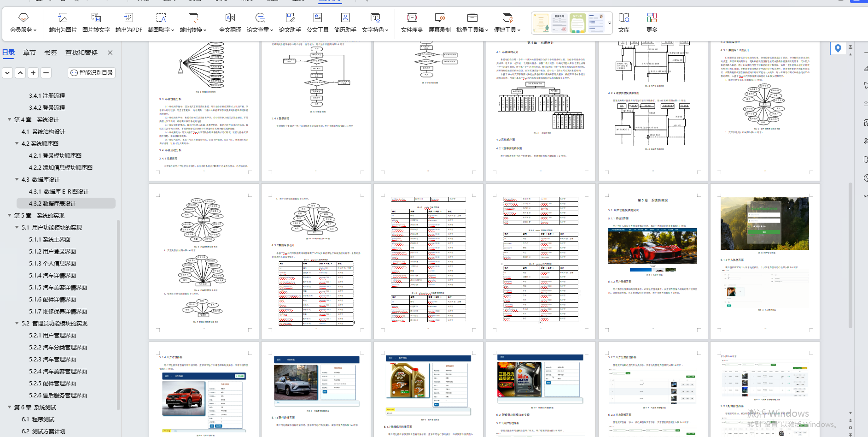Collapse the 第6章 系统测试 node
The height and width of the screenshot is (437, 868).
[10, 407]
